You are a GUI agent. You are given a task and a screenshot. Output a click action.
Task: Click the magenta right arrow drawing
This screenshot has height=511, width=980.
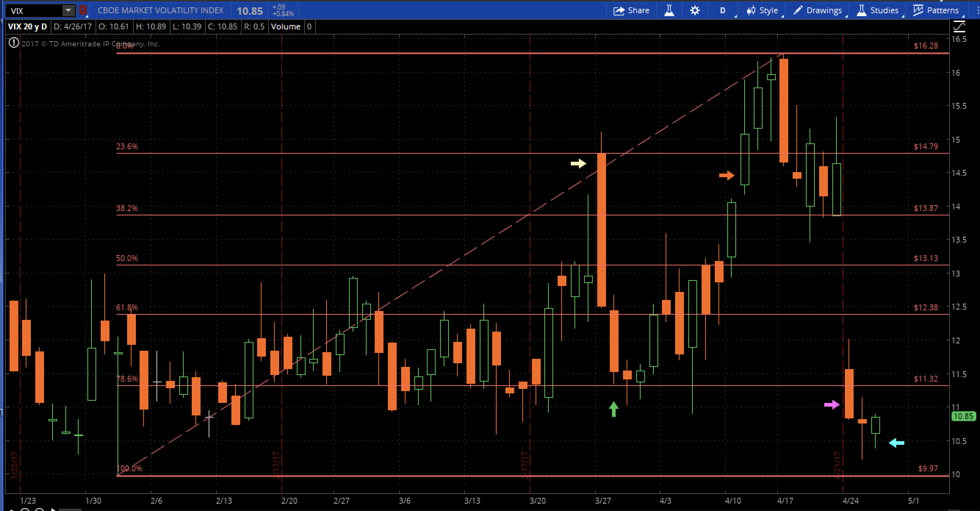tap(832, 404)
